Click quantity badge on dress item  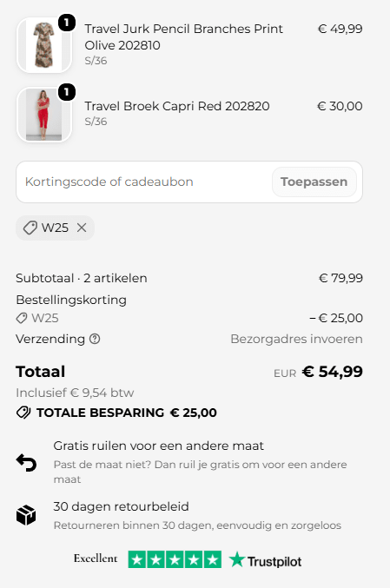[x=67, y=23]
